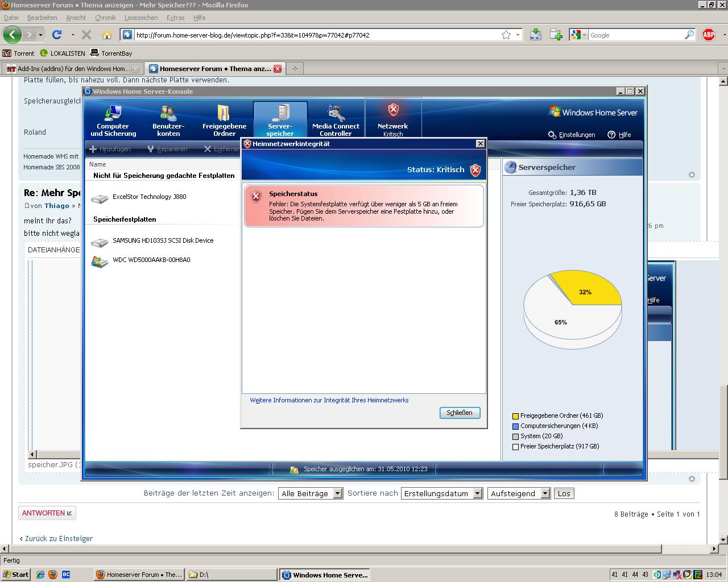Viewport: 728px width, 582px height.
Task: Open Alle Beiträge dropdown
Action: tap(311, 493)
